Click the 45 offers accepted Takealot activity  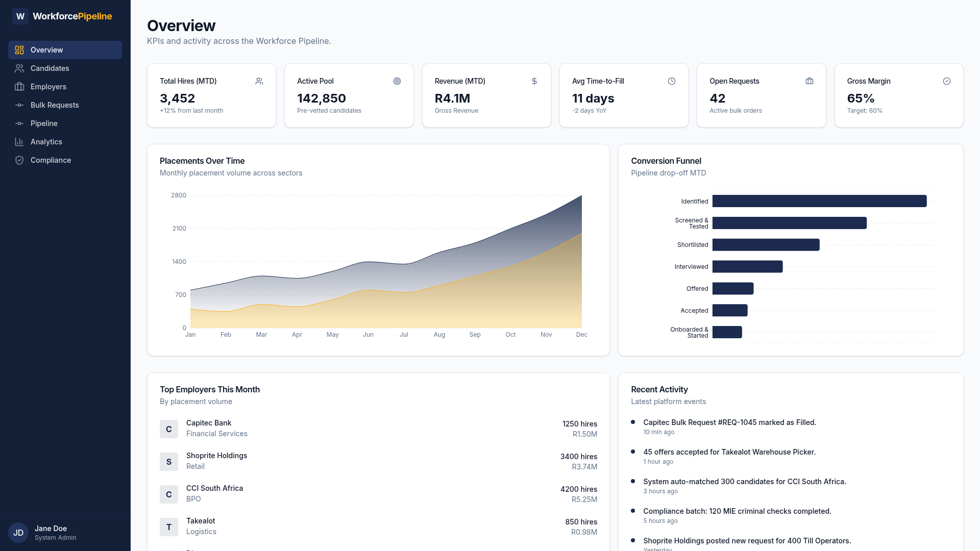coord(729,452)
